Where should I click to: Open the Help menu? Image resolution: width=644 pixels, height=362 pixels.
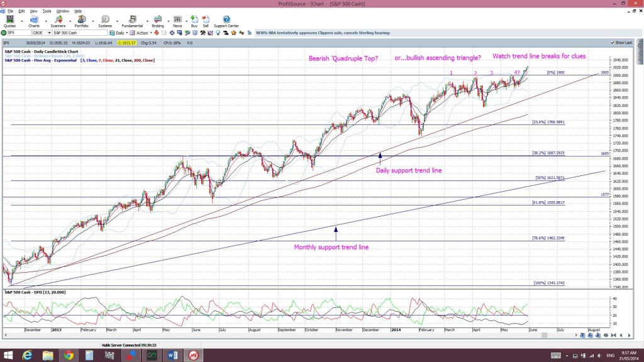[77, 11]
